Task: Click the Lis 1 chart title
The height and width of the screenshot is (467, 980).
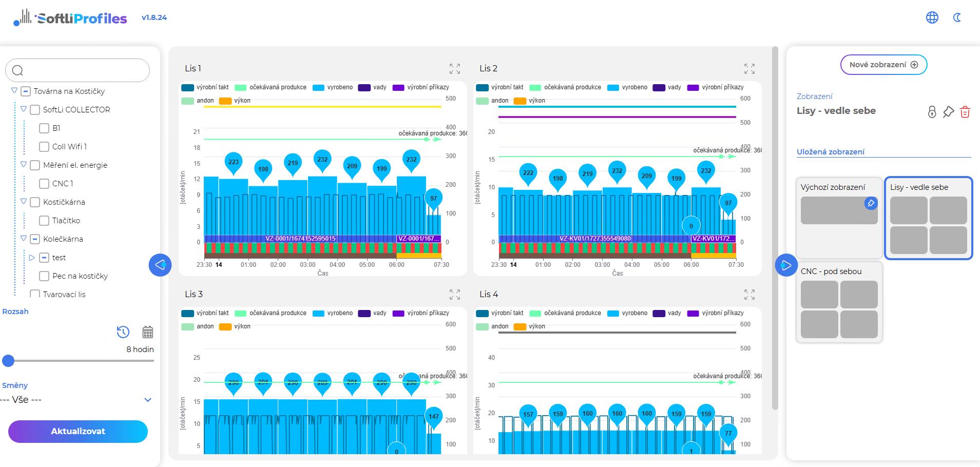Action: pyautogui.click(x=193, y=68)
